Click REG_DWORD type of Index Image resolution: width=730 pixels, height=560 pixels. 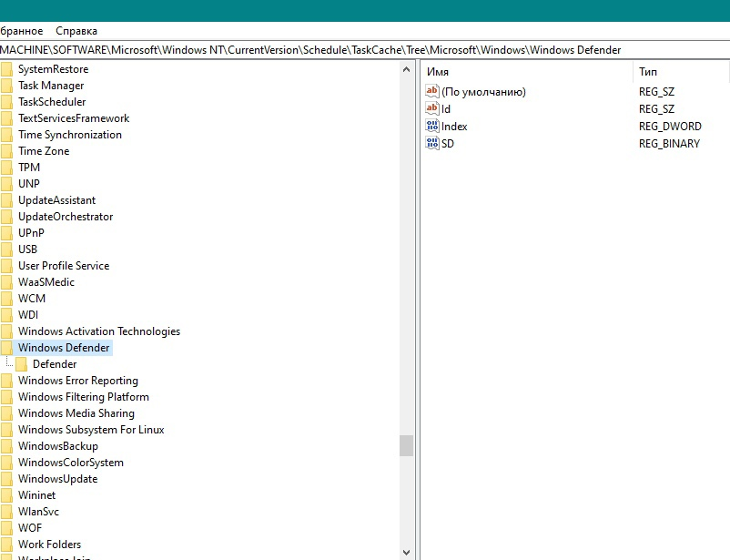coord(670,127)
